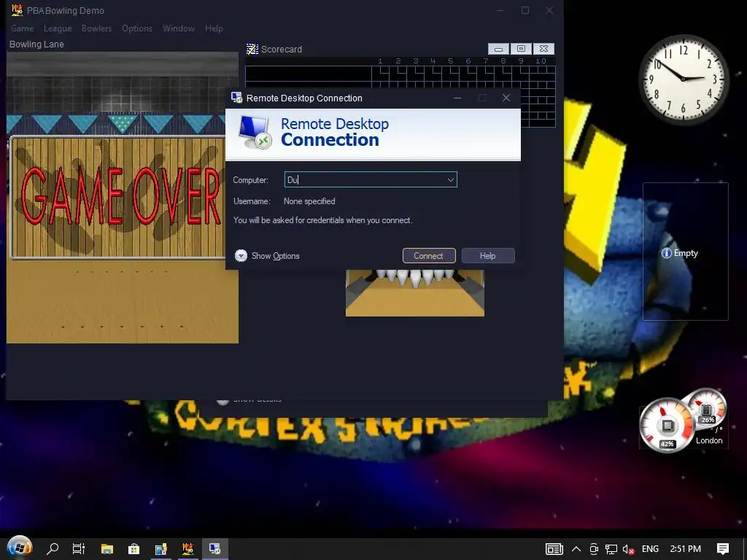This screenshot has width=747, height=560.
Task: Switch to PBA Bowling taskbar icon
Action: [x=188, y=548]
